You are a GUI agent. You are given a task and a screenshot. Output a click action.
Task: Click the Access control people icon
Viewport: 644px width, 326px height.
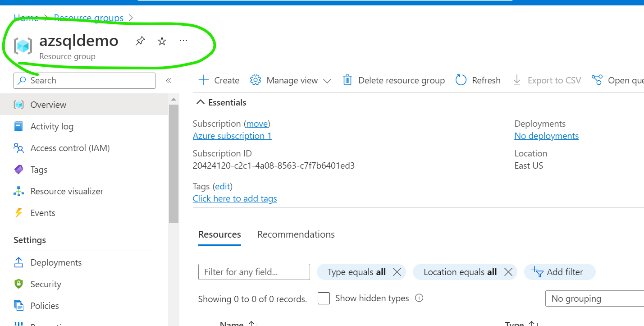18,148
